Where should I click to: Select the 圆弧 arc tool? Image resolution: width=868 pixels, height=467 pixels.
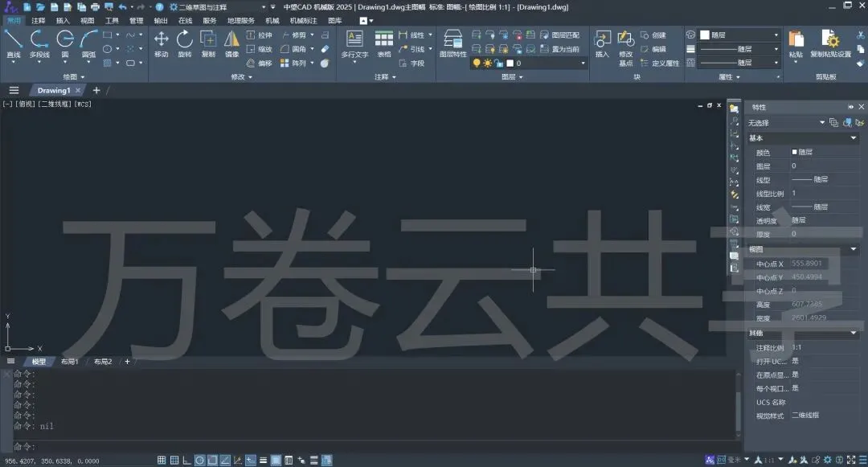[88, 44]
